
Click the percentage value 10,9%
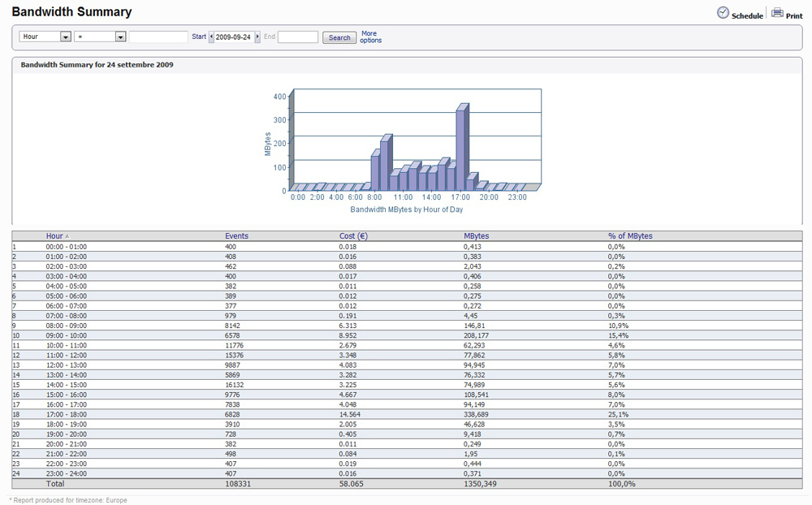(618, 326)
